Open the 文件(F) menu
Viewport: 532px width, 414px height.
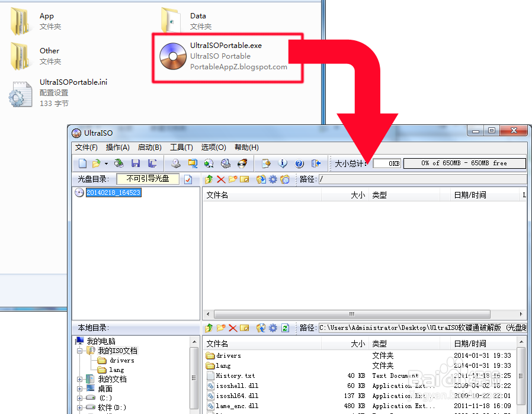click(86, 147)
